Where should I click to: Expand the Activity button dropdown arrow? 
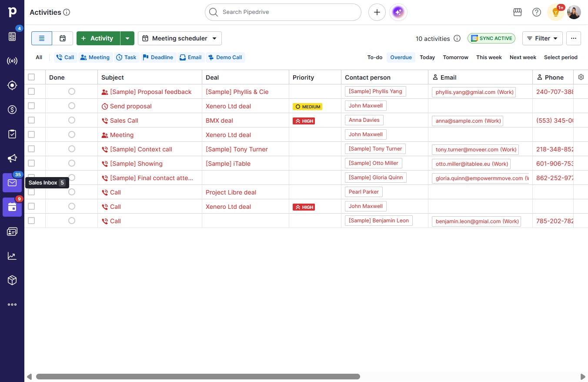pos(127,38)
